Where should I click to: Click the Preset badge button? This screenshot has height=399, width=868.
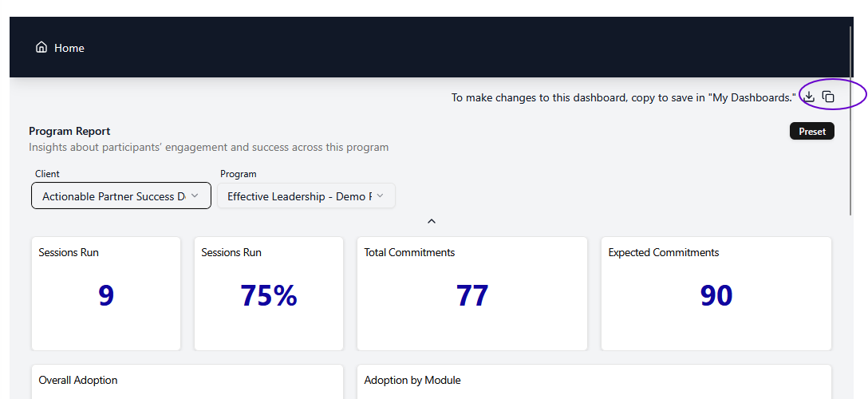coord(811,131)
